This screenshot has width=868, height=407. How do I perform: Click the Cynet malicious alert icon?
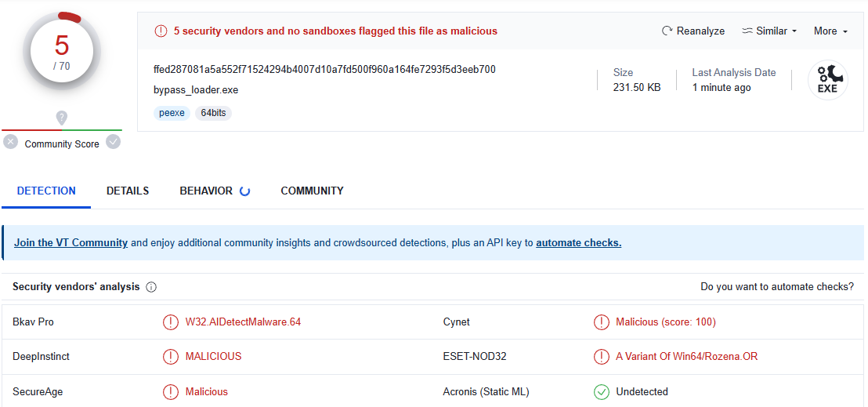click(x=601, y=322)
